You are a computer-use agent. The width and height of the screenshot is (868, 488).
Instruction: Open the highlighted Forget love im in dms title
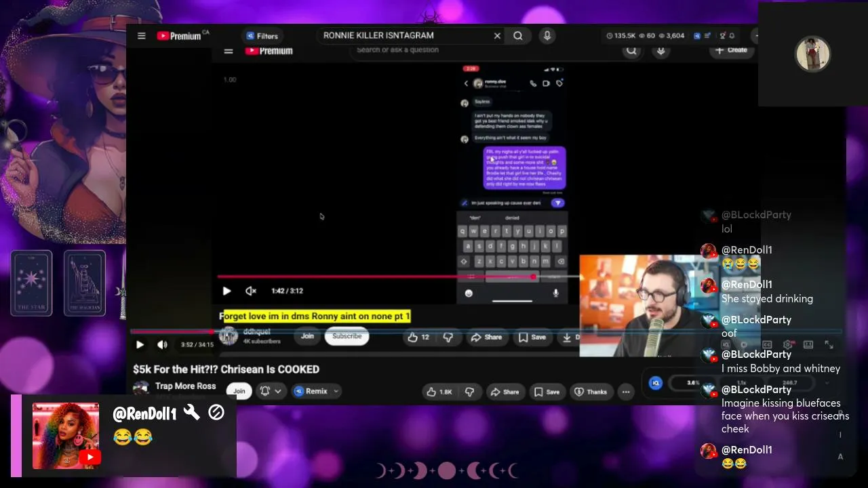pyautogui.click(x=315, y=316)
